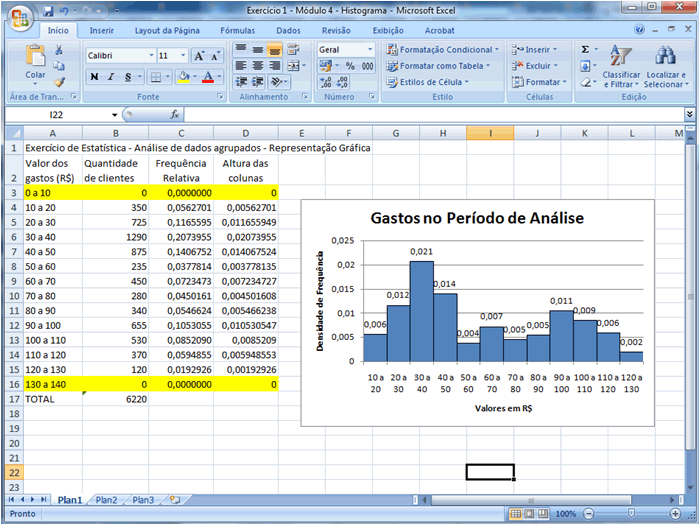Click the AutoSum sigma icon
The width and height of the screenshot is (699, 525).
tap(586, 49)
